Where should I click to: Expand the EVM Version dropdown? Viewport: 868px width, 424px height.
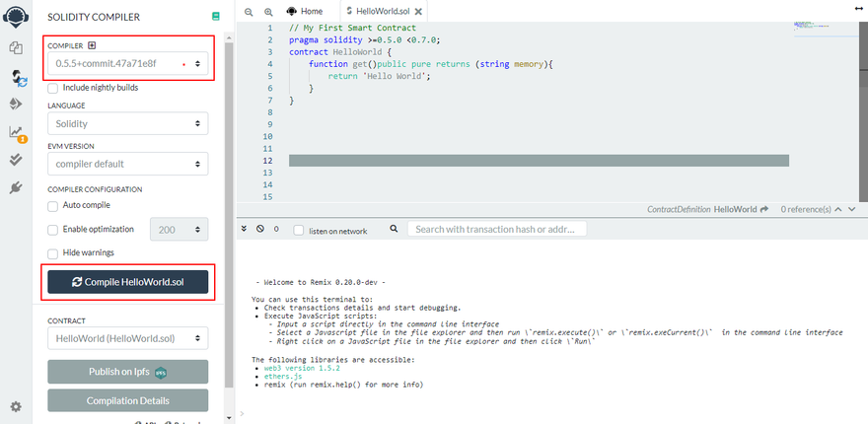pos(127,164)
